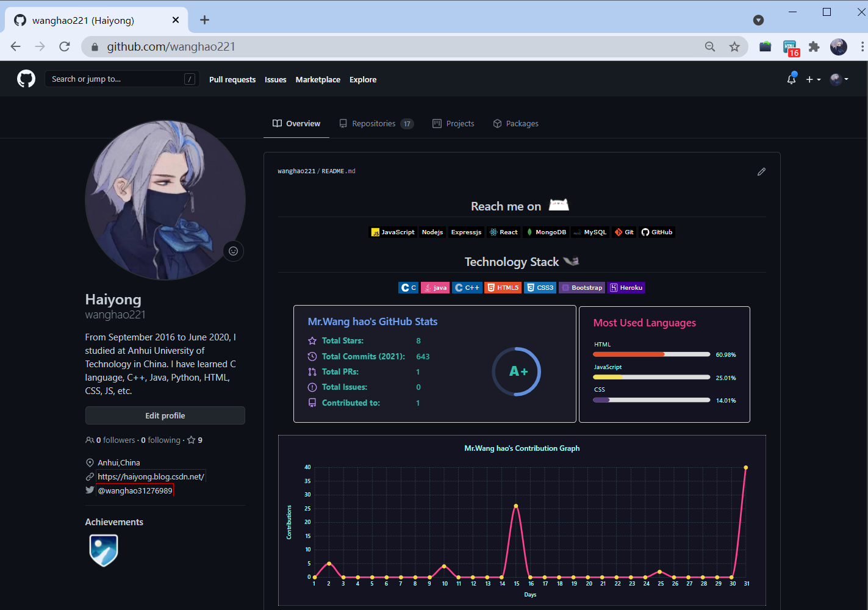Click the Expressjs badge
Image resolution: width=868 pixels, height=610 pixels.
point(466,232)
